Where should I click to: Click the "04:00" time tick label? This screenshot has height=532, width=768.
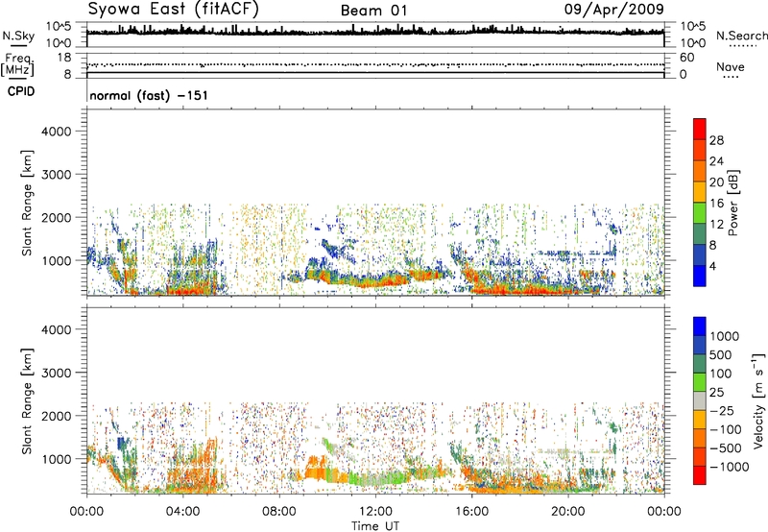point(182,512)
